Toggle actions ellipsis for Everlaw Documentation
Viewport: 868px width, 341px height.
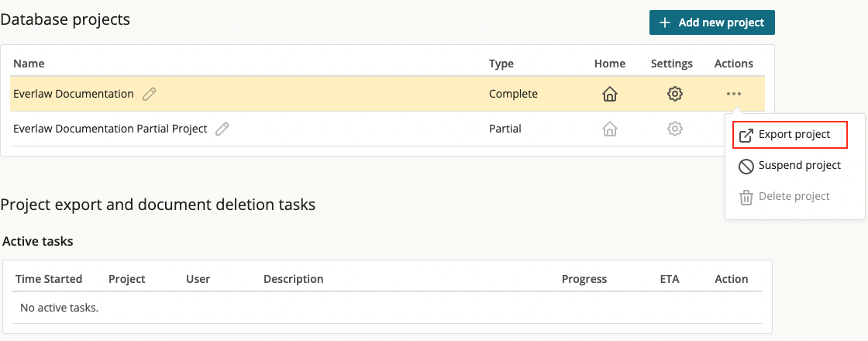(734, 94)
